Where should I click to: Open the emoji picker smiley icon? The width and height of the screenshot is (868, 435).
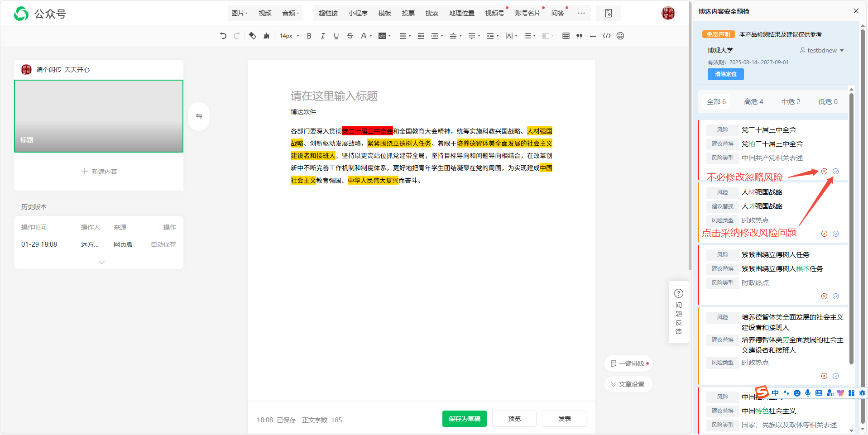tap(620, 36)
